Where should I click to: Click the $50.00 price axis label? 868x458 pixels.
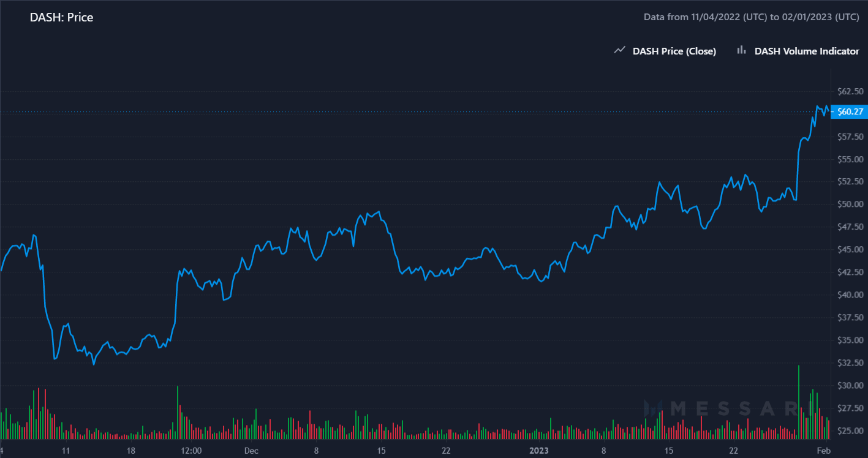point(850,204)
